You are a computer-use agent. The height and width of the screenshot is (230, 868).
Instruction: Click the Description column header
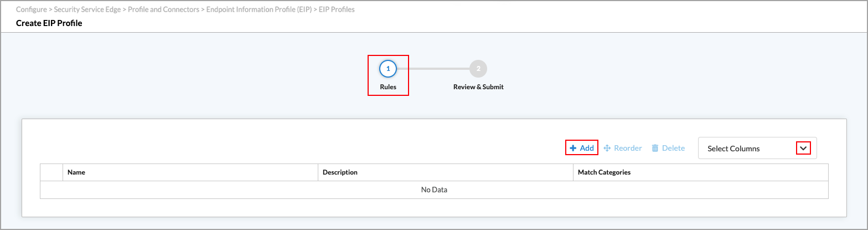coord(445,172)
